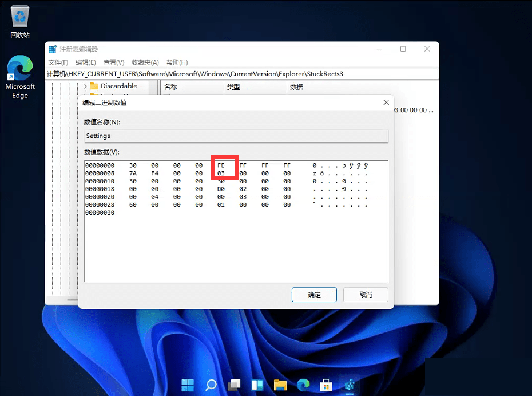Select the Discardable folder in the tree
This screenshot has width=532, height=396.
tap(118, 86)
